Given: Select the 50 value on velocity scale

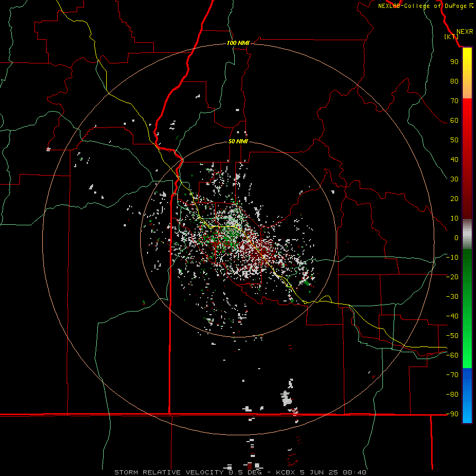Looking at the screenshot, I should [454, 140].
